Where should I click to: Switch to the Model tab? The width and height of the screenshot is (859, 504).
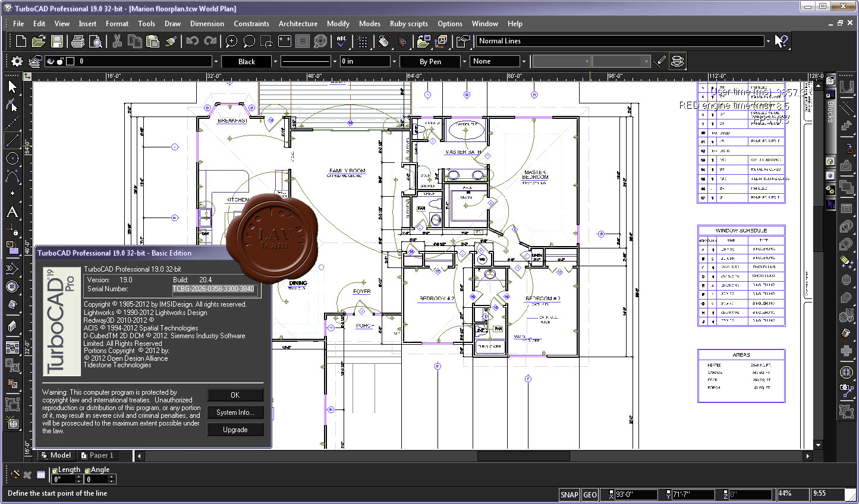click(x=56, y=455)
